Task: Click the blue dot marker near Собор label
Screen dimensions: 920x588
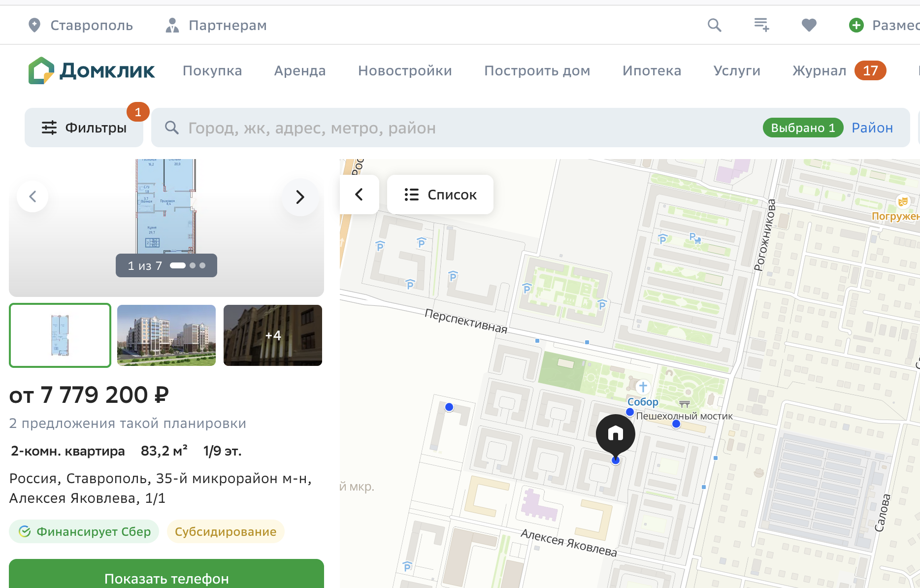Action: click(630, 412)
